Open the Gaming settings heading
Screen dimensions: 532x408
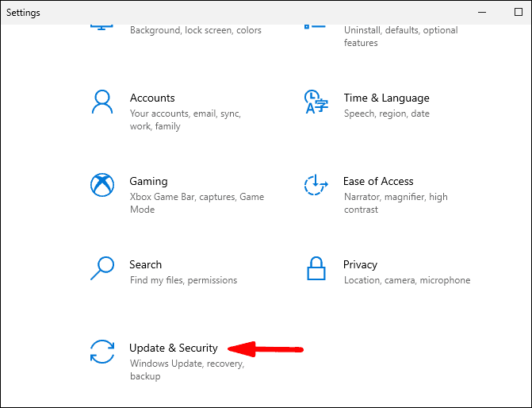(x=148, y=182)
